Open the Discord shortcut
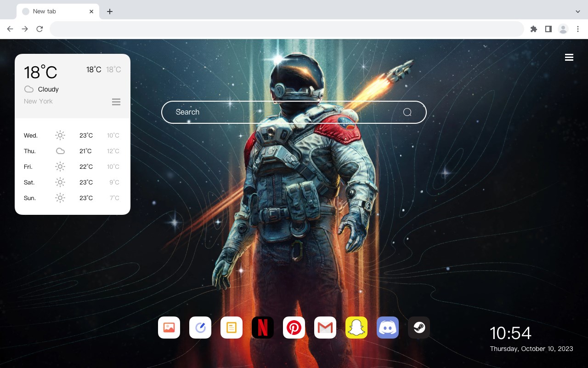The height and width of the screenshot is (368, 588). (x=388, y=328)
